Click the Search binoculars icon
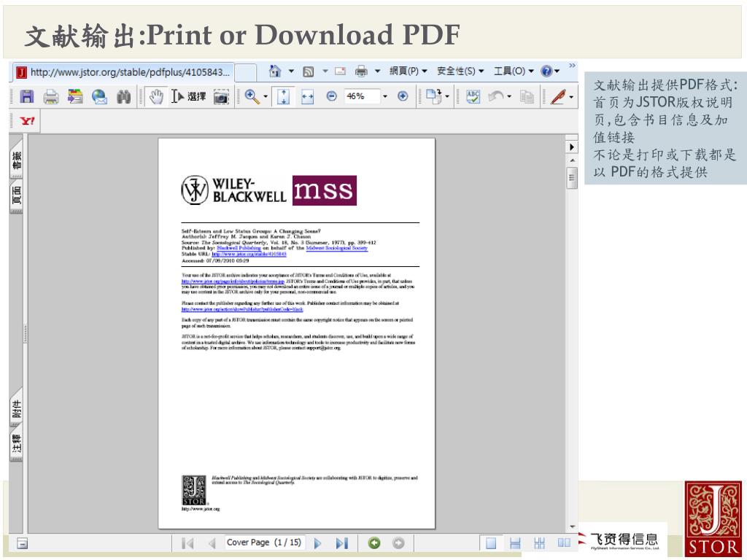 (124, 97)
